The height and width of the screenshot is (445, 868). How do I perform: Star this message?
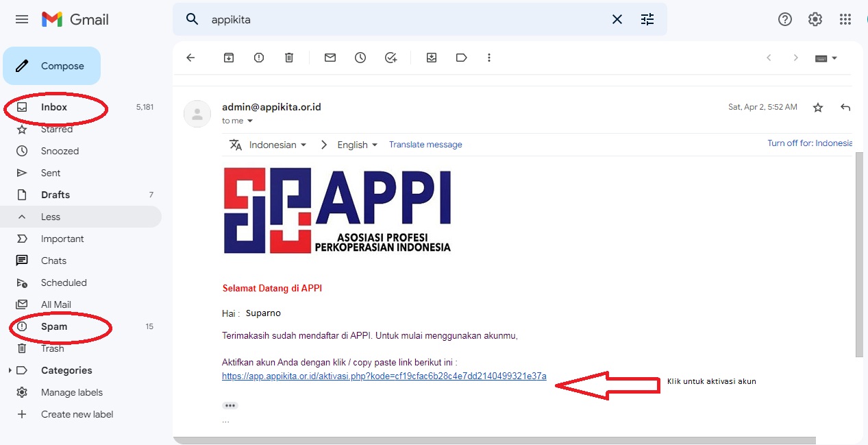[818, 108]
